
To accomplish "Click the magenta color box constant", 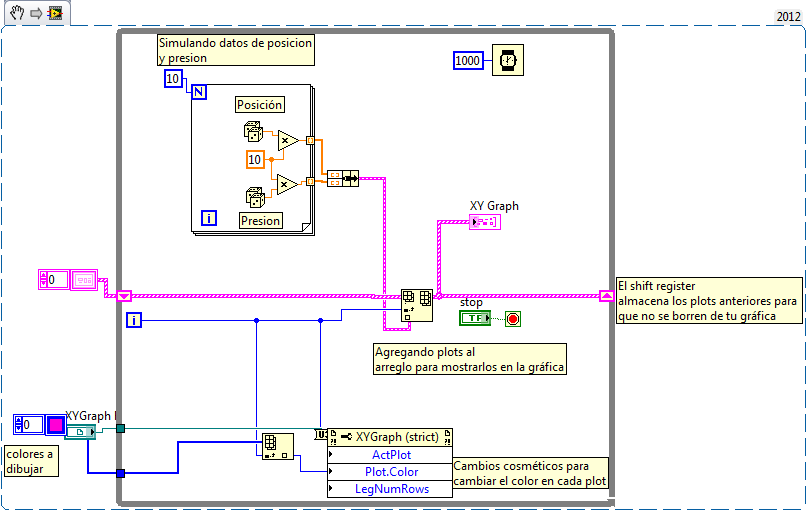I will pyautogui.click(x=56, y=425).
